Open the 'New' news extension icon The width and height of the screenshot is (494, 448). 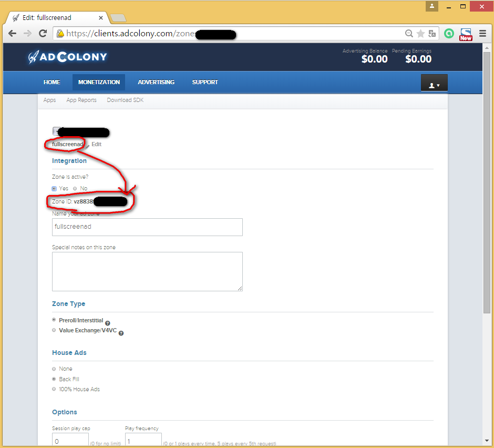[466, 34]
